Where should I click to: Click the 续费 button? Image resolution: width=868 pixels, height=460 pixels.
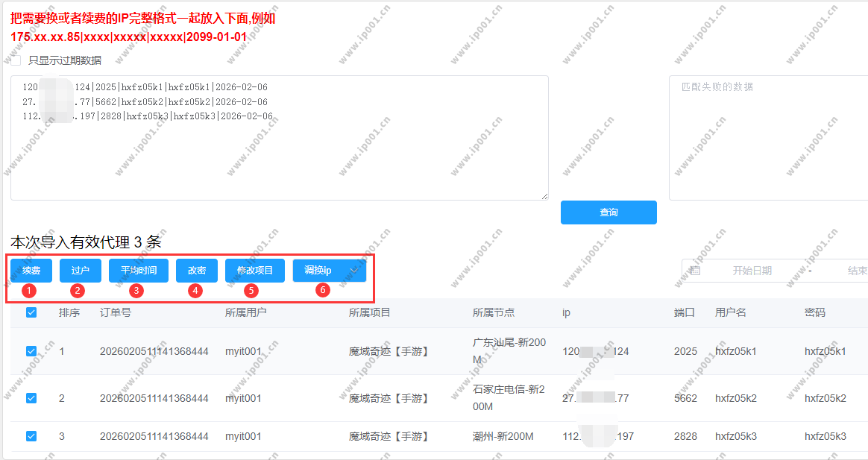[31, 271]
